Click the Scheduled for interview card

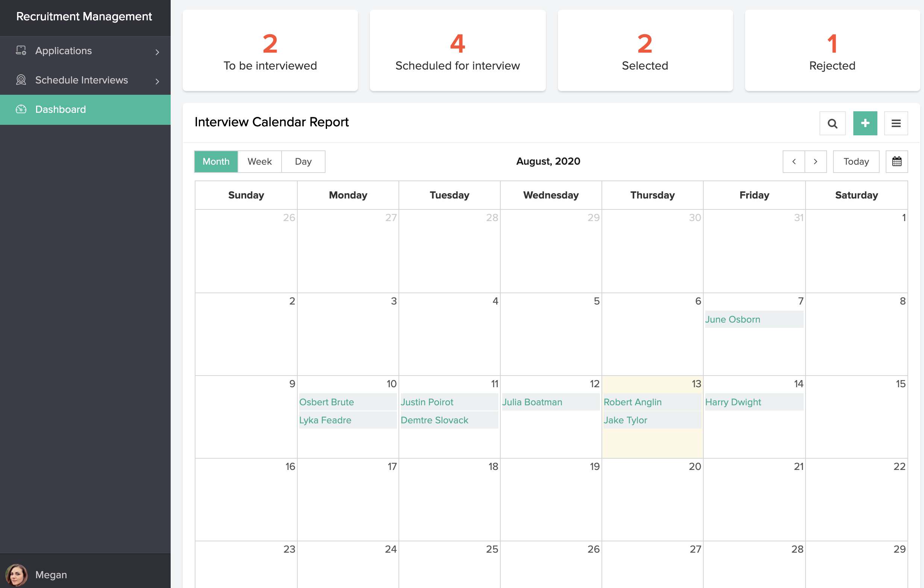(457, 51)
